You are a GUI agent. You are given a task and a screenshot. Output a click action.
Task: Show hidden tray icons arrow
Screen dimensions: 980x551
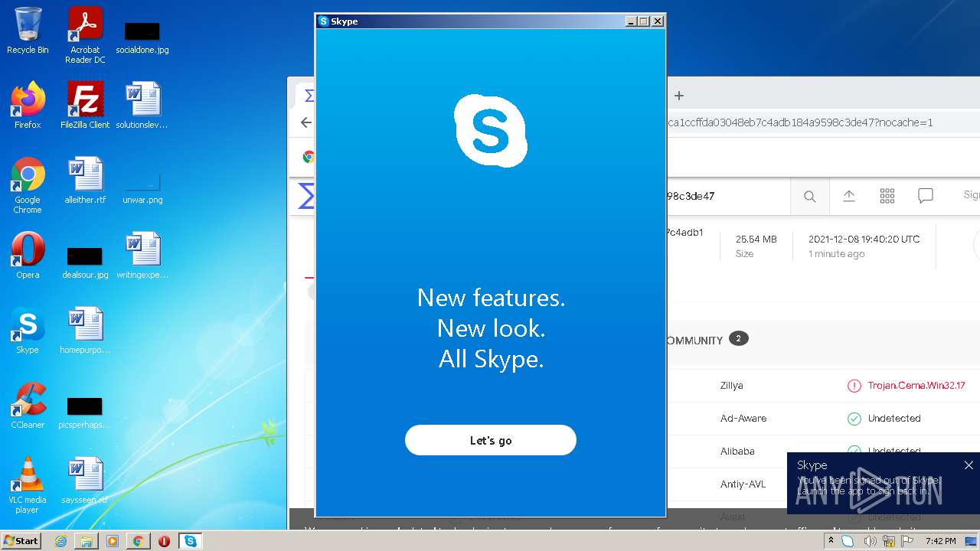tap(831, 541)
